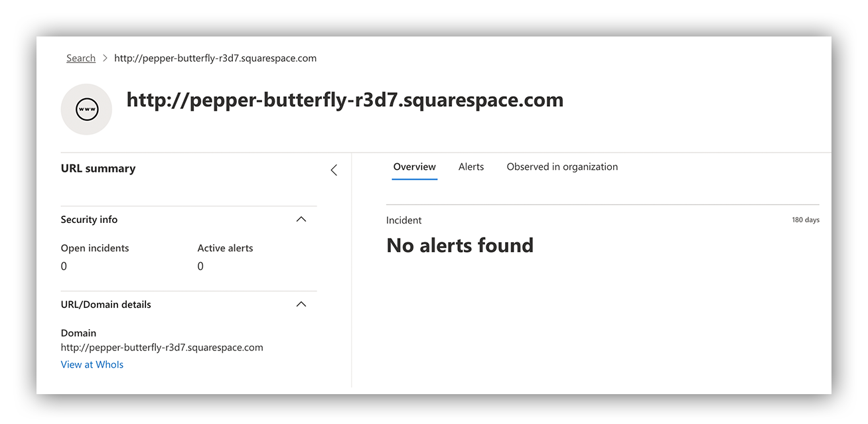Click the URL summary heading

pyautogui.click(x=98, y=169)
